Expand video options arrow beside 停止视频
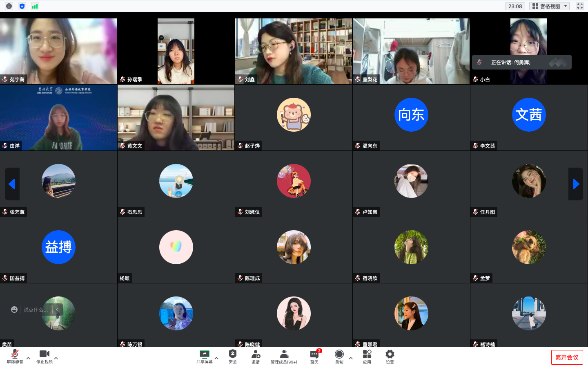Viewport: 588px width, 368px height. (56, 358)
